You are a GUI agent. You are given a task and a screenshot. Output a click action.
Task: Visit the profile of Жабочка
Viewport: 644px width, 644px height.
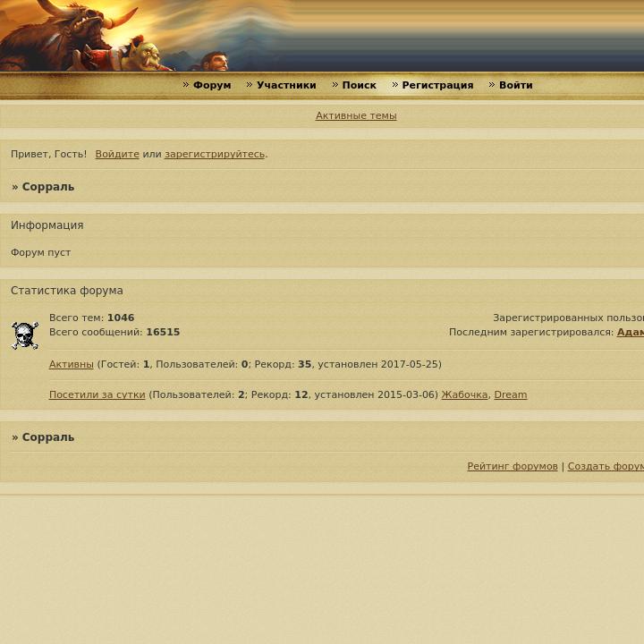pyautogui.click(x=464, y=394)
